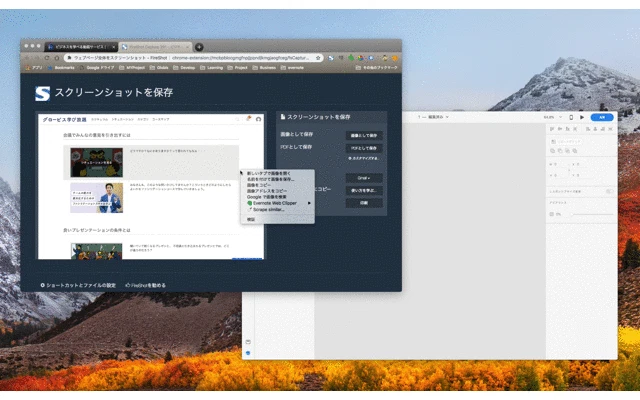
Task: Open the Google ドライブ bookmark
Action: click(x=97, y=68)
